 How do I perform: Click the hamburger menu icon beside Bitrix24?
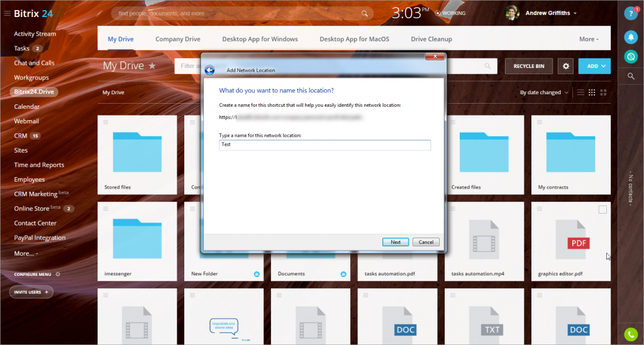[x=7, y=14]
